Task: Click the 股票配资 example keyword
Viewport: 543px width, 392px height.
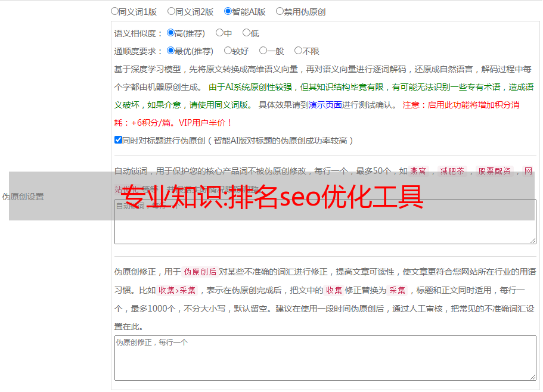Action: (495, 171)
